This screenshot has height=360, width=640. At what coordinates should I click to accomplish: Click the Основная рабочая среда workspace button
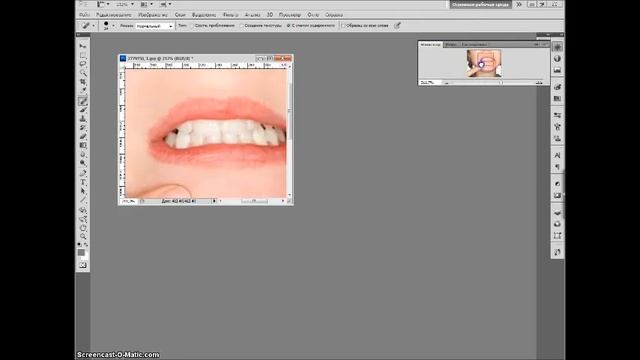(480, 4)
